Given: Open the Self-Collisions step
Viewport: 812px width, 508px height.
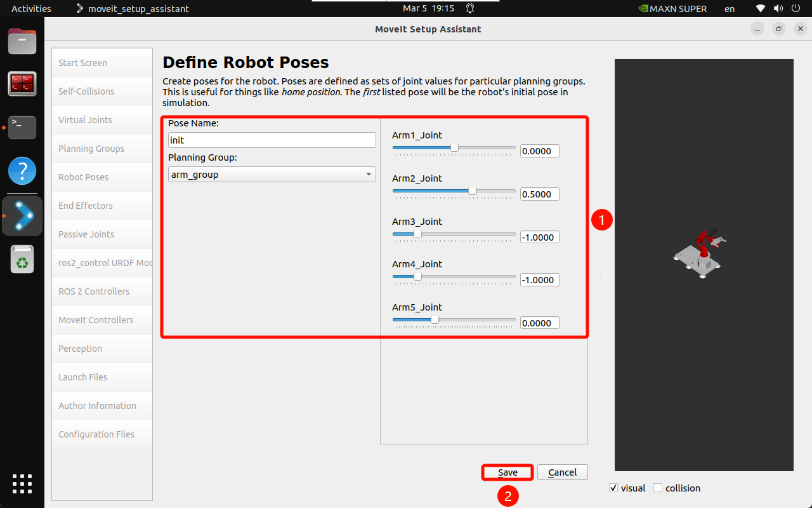Looking at the screenshot, I should coord(102,91).
